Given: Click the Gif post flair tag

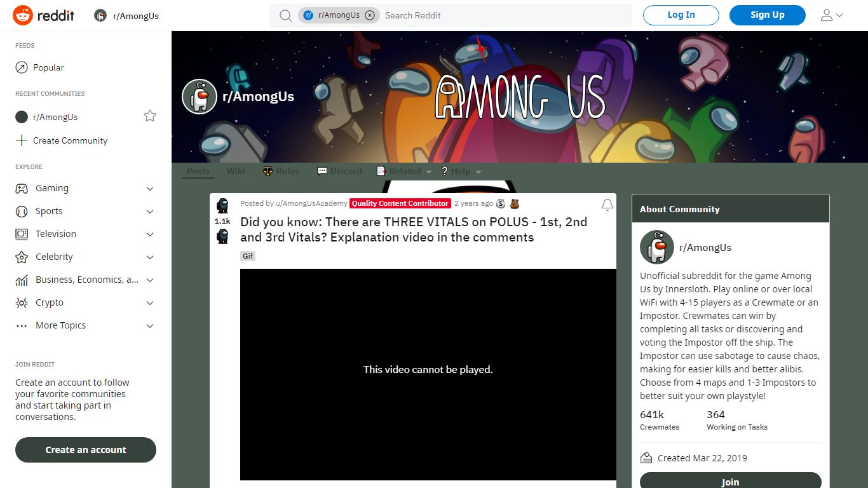Looking at the screenshot, I should [x=248, y=256].
